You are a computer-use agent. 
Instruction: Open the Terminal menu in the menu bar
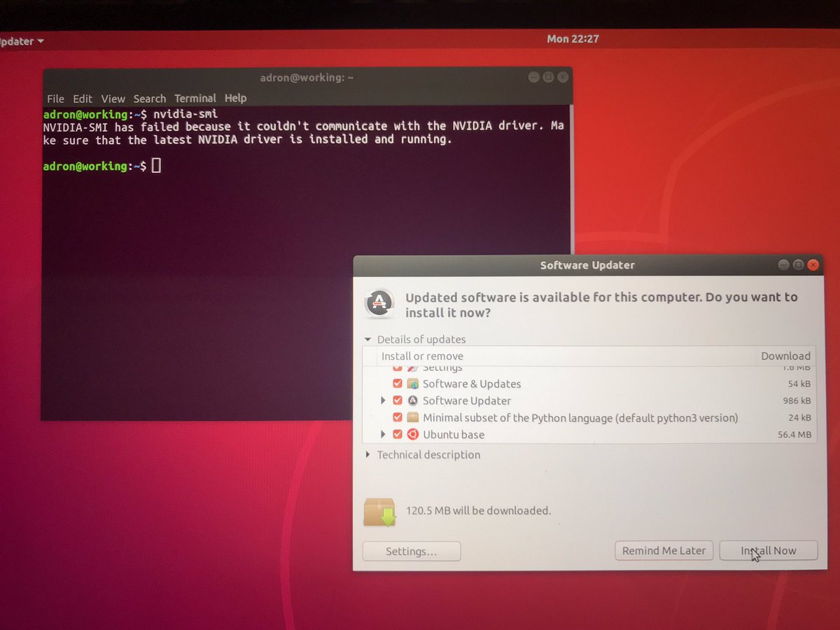click(x=195, y=99)
